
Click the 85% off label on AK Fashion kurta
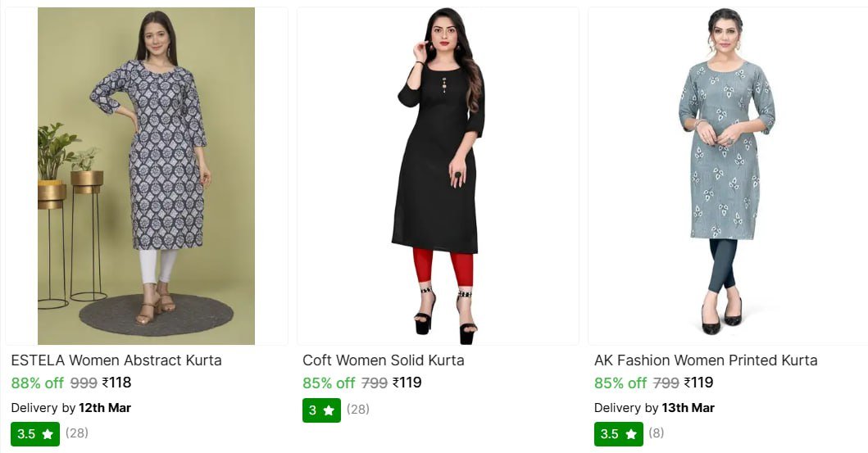coord(620,383)
